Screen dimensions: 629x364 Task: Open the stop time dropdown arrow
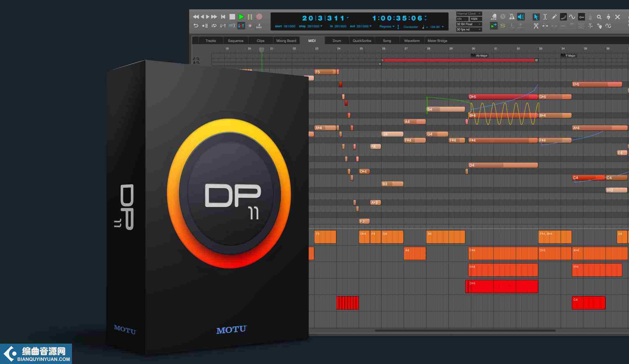(x=321, y=26)
